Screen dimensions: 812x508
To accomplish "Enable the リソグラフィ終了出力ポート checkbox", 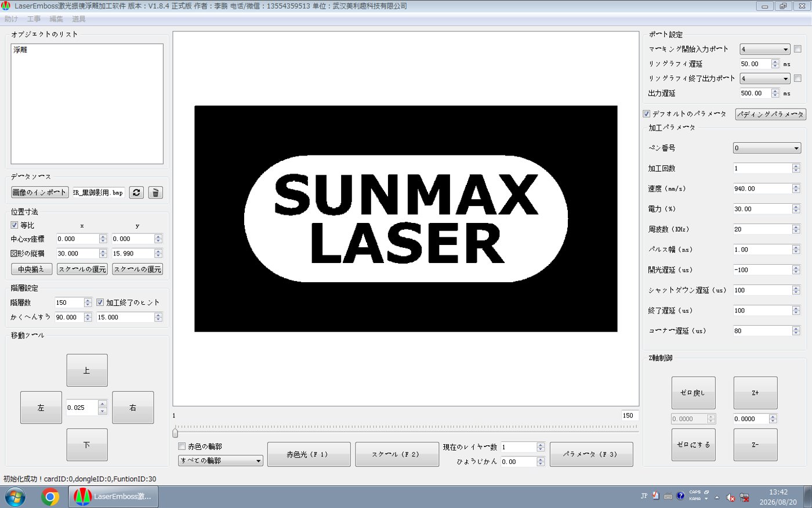I will (797, 78).
